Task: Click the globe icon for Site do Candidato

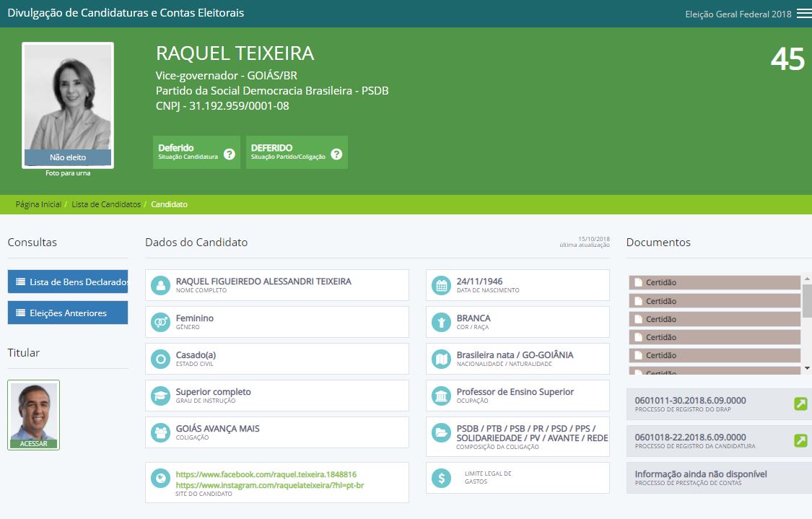Action: click(160, 478)
